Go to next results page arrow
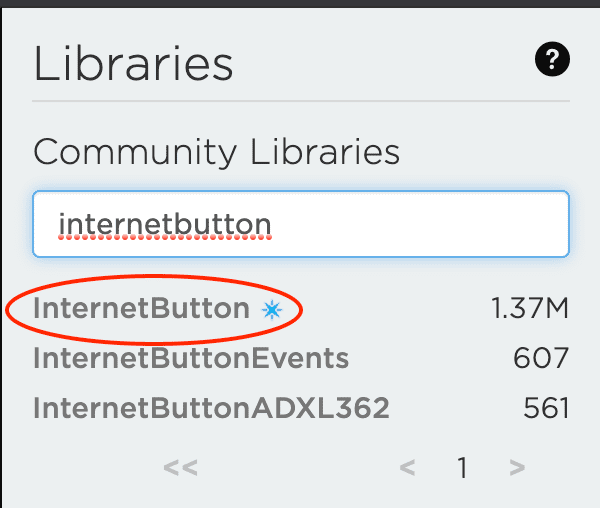Image resolution: width=600 pixels, height=508 pixels. pos(517,467)
